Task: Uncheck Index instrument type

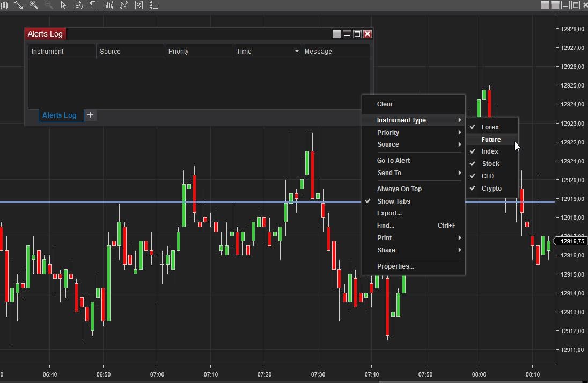Action: pos(492,151)
